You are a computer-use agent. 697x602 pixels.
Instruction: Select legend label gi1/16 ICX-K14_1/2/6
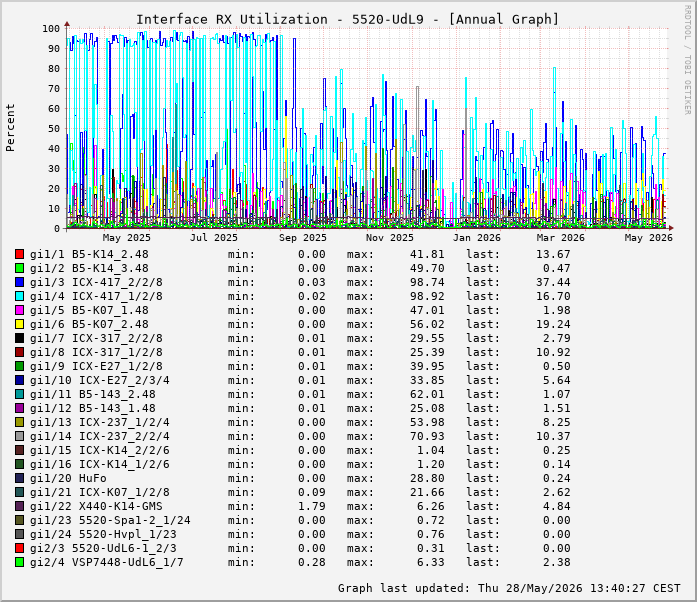click(x=100, y=464)
